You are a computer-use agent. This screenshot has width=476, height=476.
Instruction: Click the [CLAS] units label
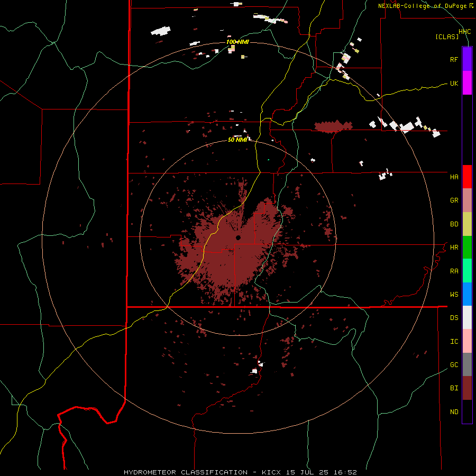447,37
